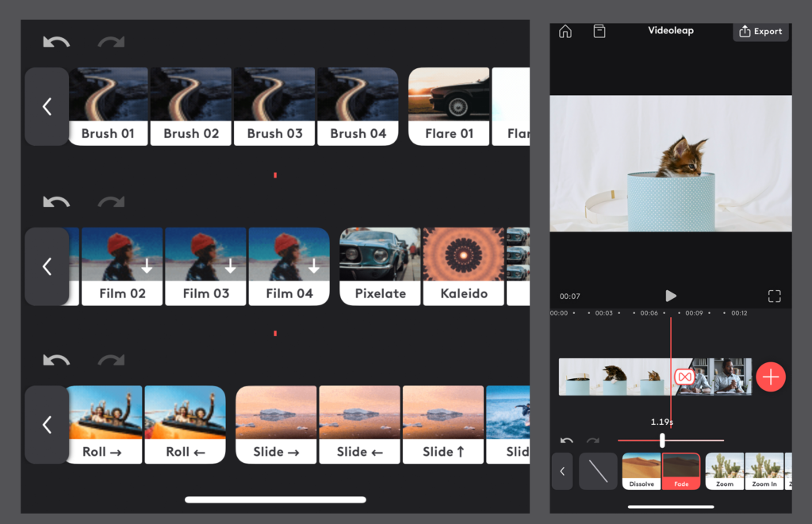Collapse the Film filters row with its chevron
812x524 pixels.
(x=46, y=266)
